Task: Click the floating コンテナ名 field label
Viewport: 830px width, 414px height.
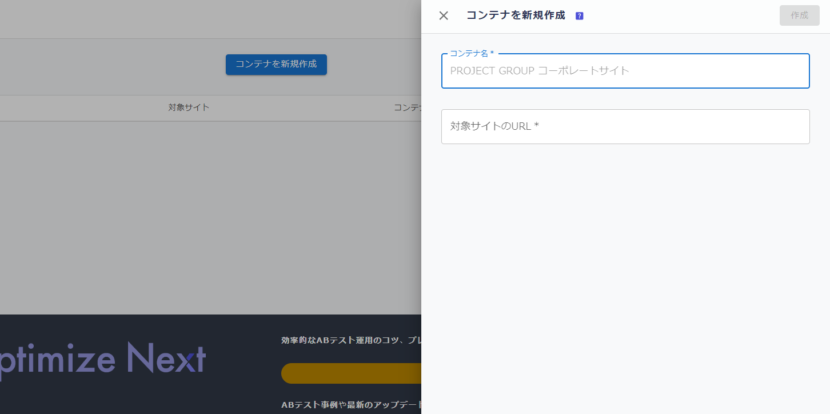Action: coord(471,53)
